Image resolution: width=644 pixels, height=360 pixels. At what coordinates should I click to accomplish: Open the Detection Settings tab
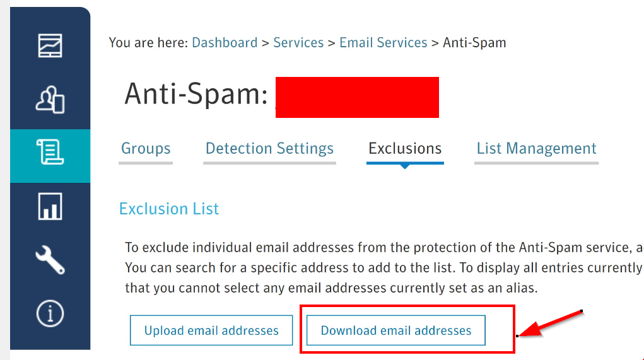(x=269, y=149)
